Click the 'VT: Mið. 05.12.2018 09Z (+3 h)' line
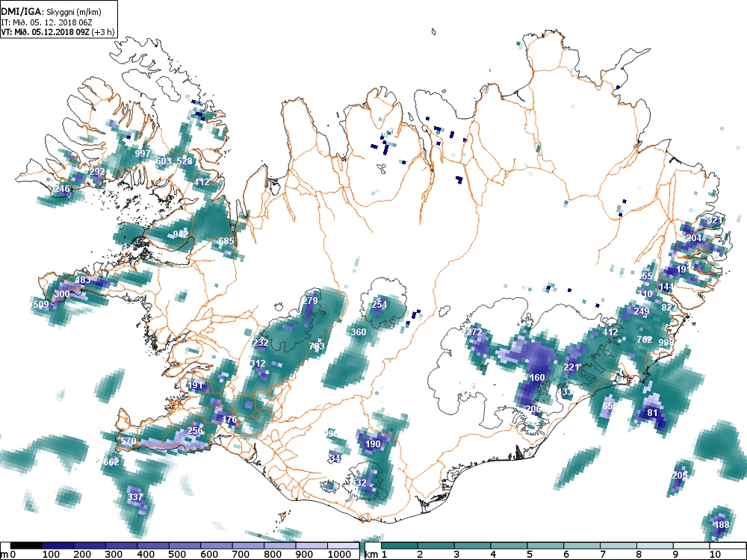The image size is (747, 560). tap(58, 32)
